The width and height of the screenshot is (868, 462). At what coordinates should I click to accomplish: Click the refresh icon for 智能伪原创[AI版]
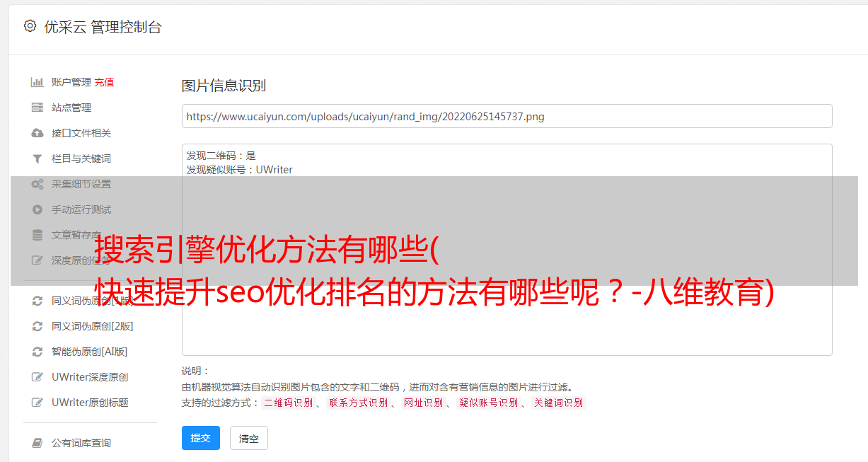(x=37, y=352)
